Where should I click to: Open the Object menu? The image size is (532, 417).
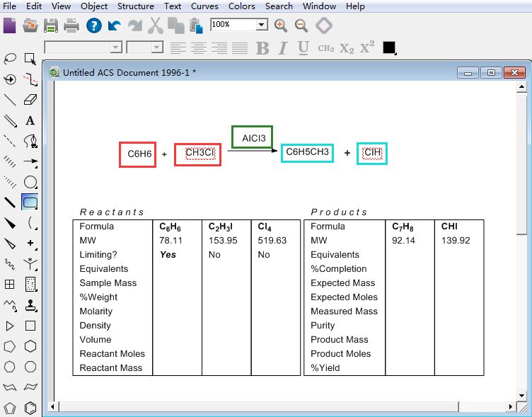coord(94,6)
